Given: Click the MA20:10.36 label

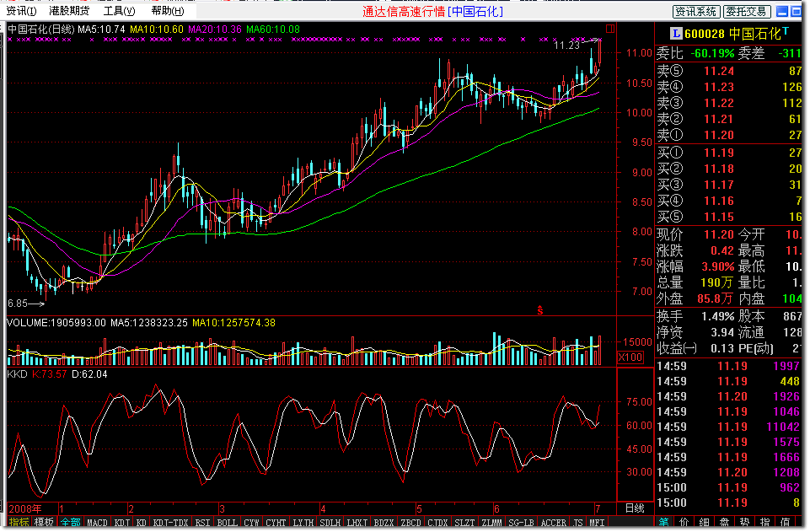Looking at the screenshot, I should coord(215,30).
